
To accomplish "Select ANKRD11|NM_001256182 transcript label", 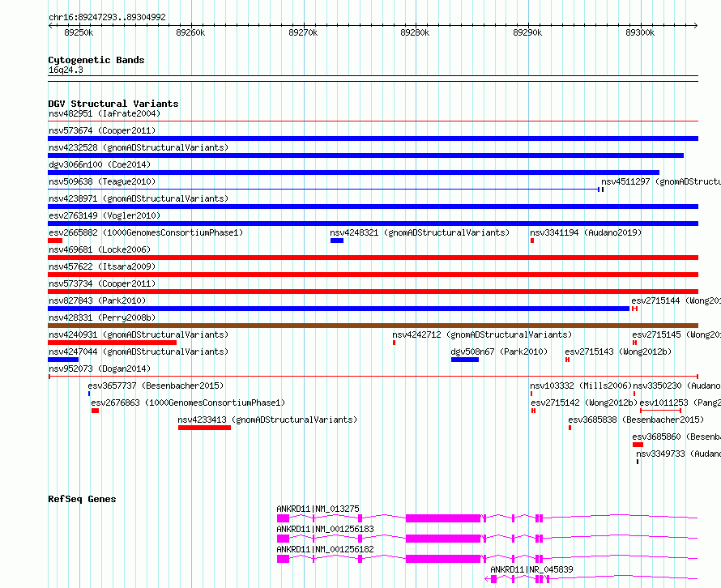I will point(325,549).
